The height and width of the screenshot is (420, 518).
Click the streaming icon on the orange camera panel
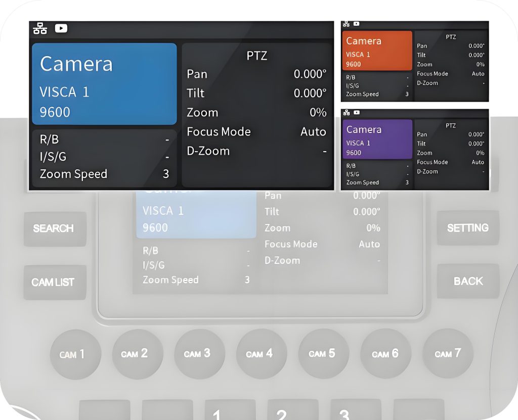(x=357, y=23)
